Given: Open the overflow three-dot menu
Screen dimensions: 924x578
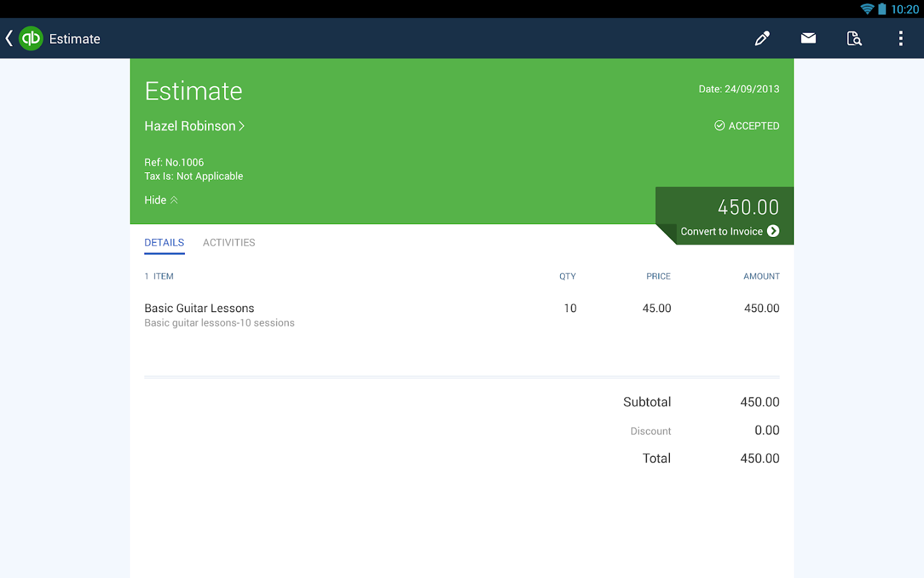Looking at the screenshot, I should 900,38.
